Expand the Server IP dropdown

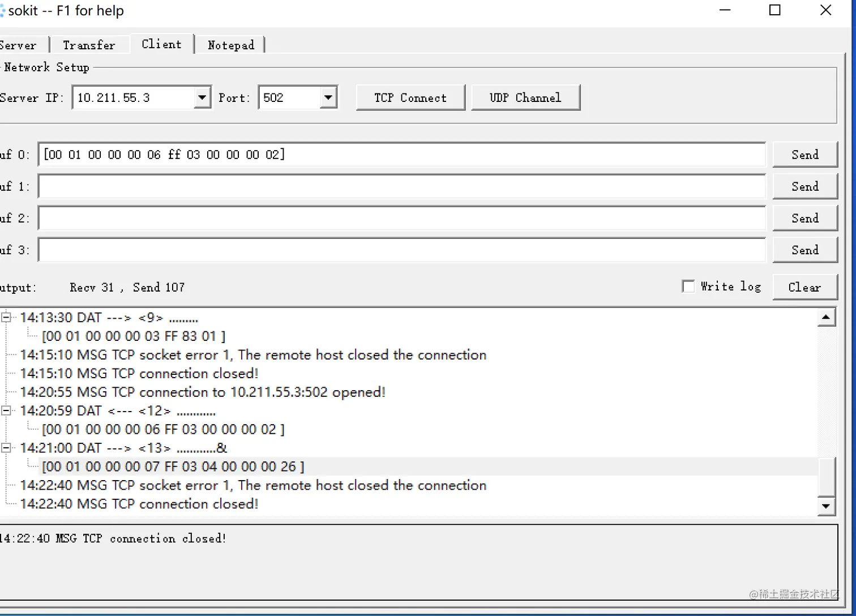pyautogui.click(x=202, y=97)
